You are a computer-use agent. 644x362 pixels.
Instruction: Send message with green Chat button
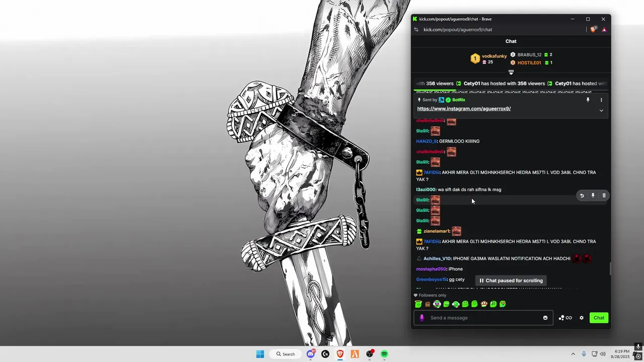click(x=599, y=318)
